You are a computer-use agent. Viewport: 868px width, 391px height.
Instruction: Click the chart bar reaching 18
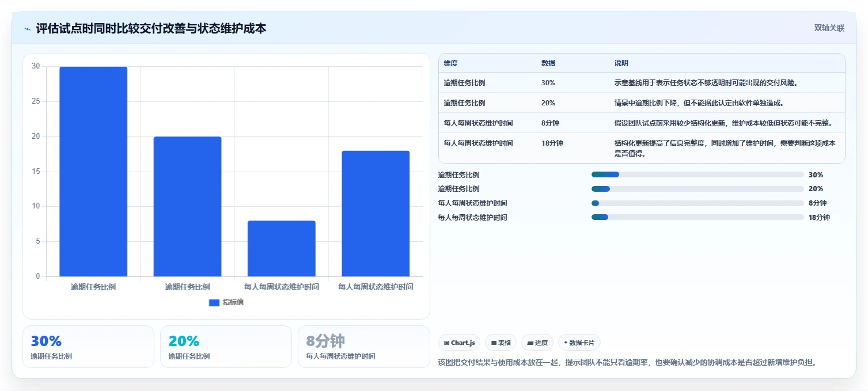click(376, 214)
